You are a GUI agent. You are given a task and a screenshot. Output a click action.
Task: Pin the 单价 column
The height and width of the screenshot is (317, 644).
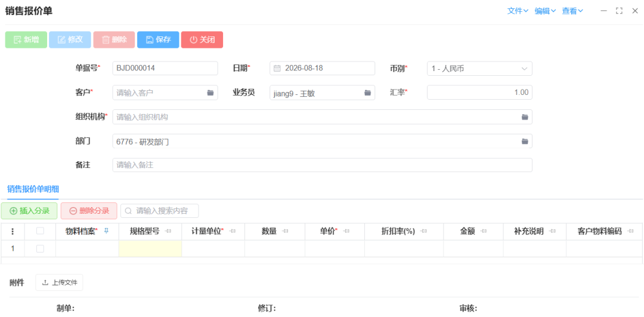coord(346,232)
